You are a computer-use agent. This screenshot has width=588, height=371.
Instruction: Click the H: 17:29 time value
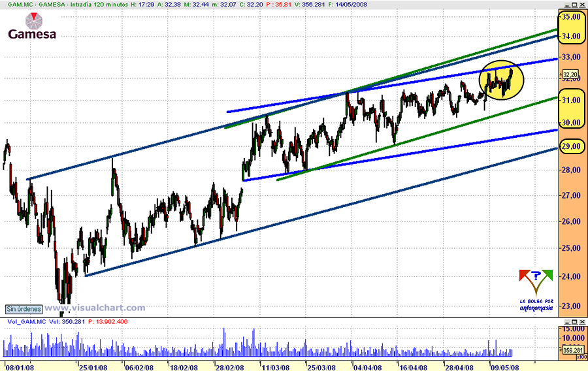[x=142, y=5]
